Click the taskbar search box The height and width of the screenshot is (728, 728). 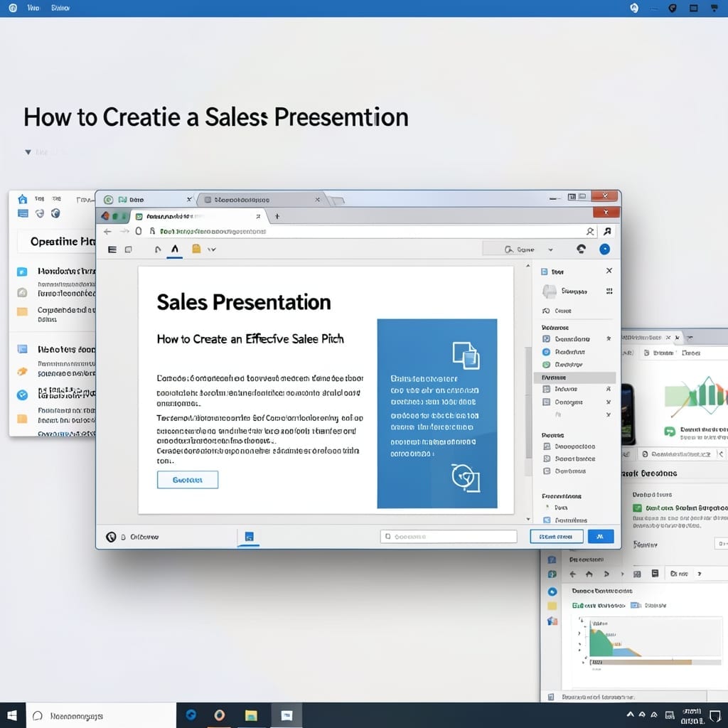click(x=101, y=715)
